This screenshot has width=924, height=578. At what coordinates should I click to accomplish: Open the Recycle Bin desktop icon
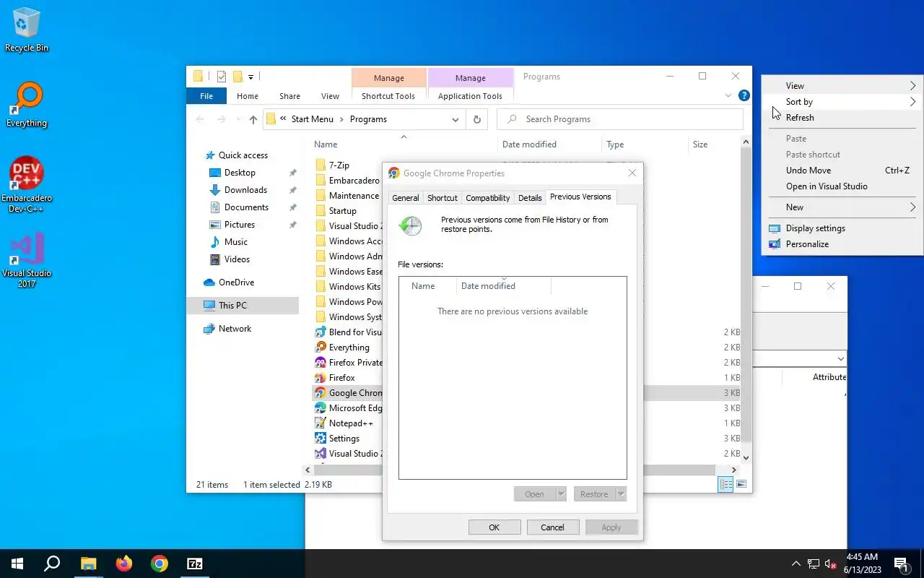click(27, 30)
